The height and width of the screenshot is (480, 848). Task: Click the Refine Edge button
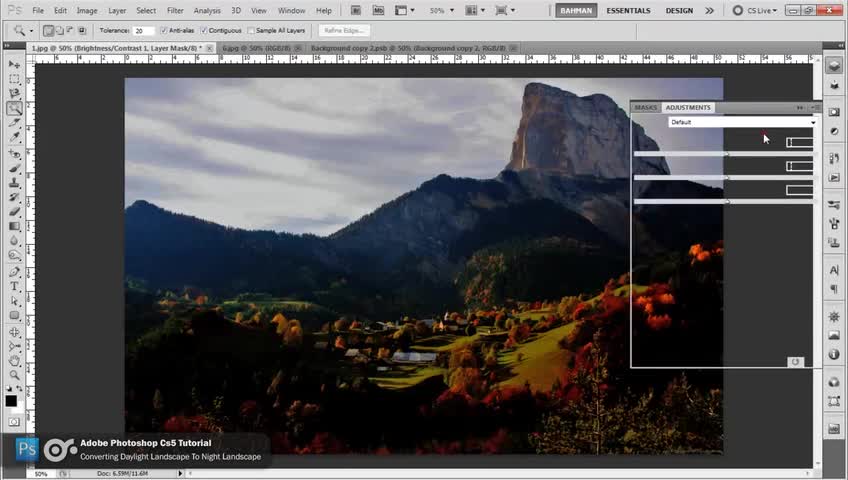[344, 31]
